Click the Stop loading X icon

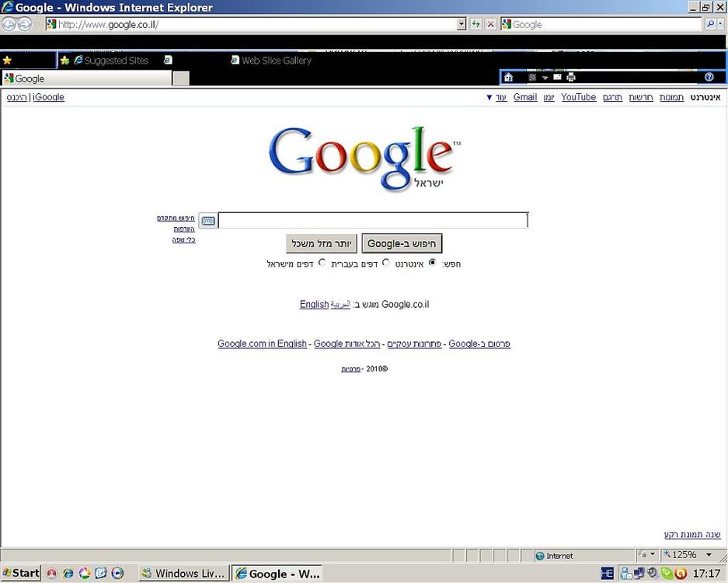point(490,24)
